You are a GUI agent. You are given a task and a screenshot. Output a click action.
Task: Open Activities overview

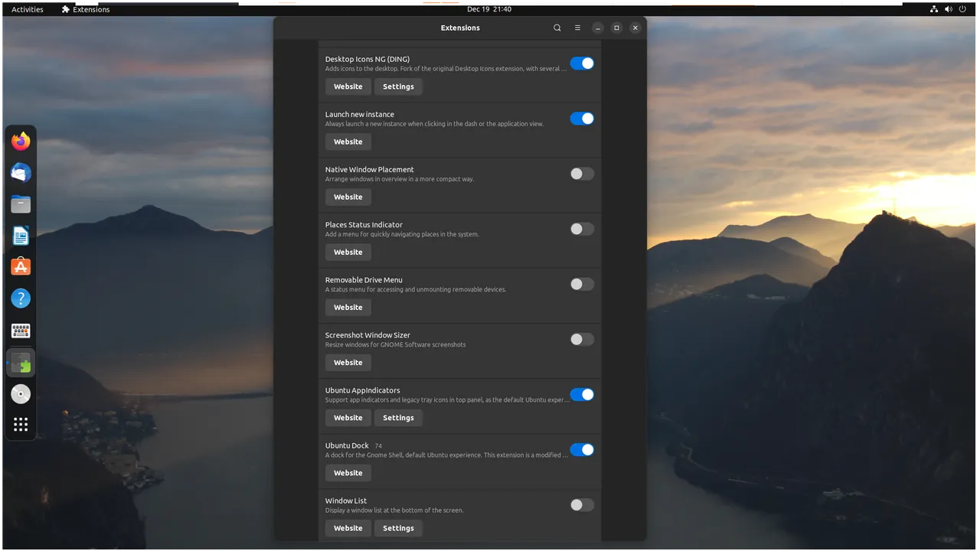28,9
